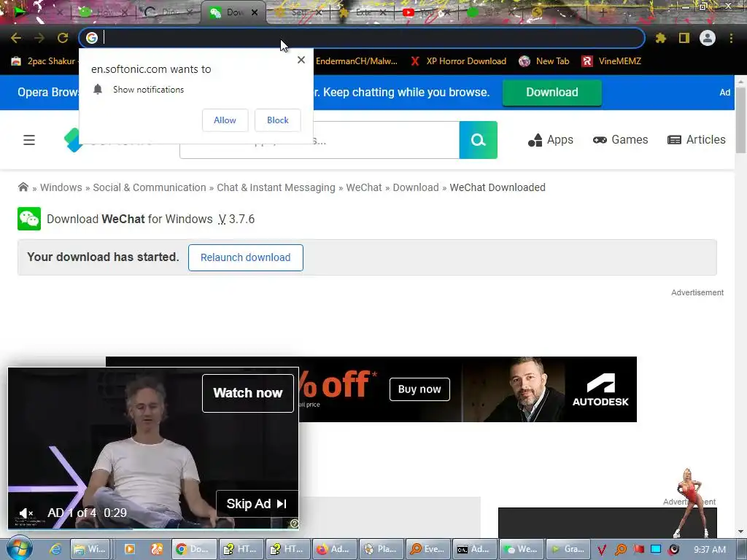Unmute the video ad speaker icon
This screenshot has height=560, width=747.
pos(26,513)
